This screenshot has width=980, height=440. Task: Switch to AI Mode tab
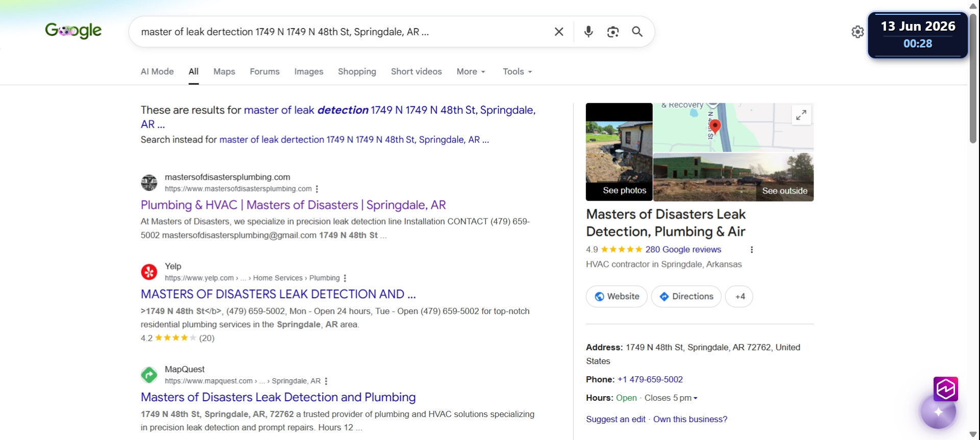pos(157,71)
